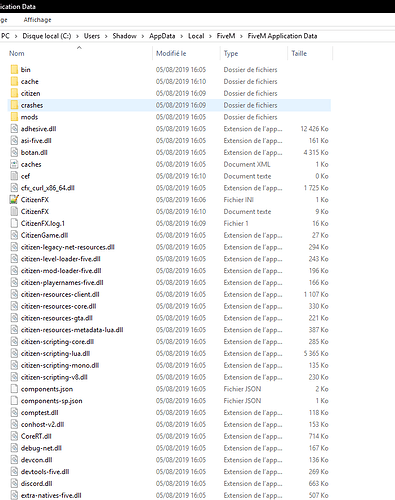Click the citizen-scripting-v8.dll file icon
Image resolution: width=395 pixels, height=500 pixels.
pyautogui.click(x=14, y=377)
